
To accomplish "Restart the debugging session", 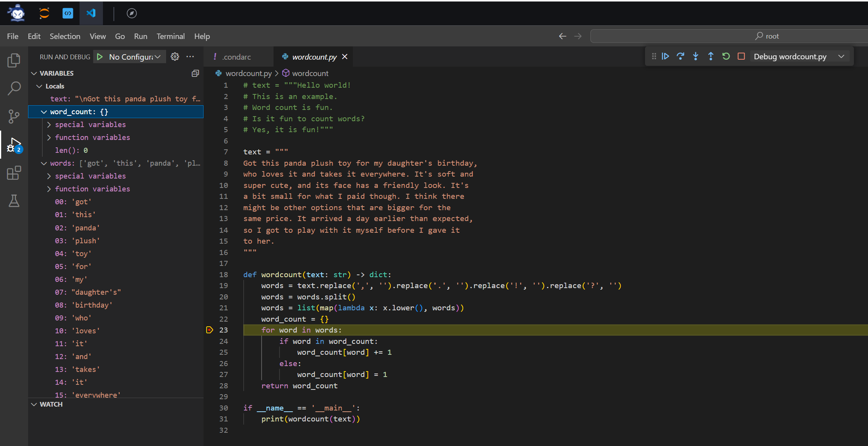I will [726, 57].
